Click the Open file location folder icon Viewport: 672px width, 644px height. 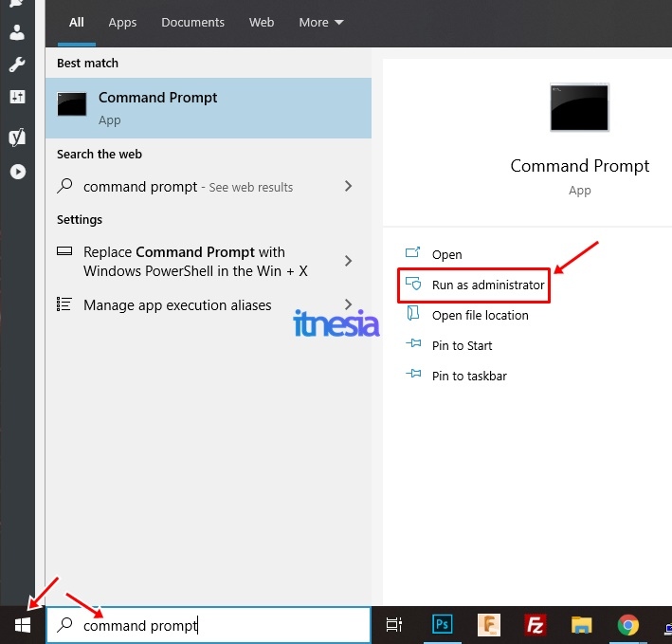(412, 313)
